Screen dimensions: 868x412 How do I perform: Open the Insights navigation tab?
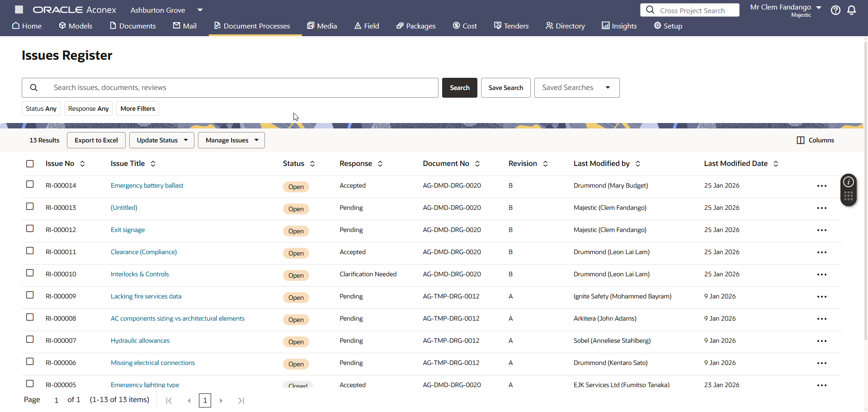click(x=619, y=26)
